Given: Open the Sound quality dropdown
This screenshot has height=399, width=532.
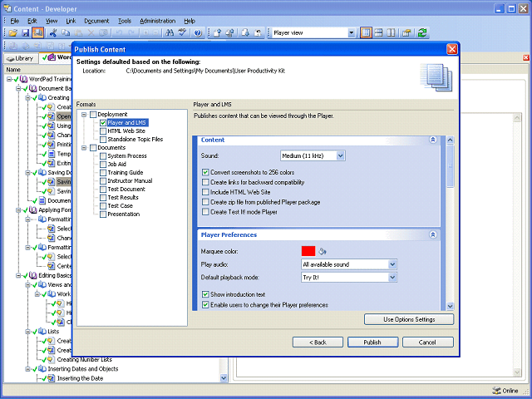Looking at the screenshot, I should 341,155.
